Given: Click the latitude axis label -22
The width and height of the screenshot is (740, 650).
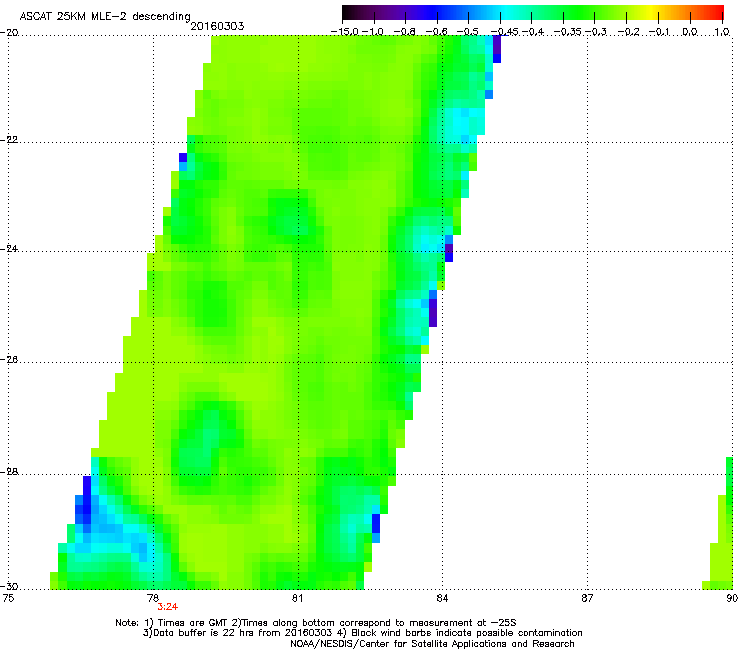Looking at the screenshot, I should [x=9, y=140].
